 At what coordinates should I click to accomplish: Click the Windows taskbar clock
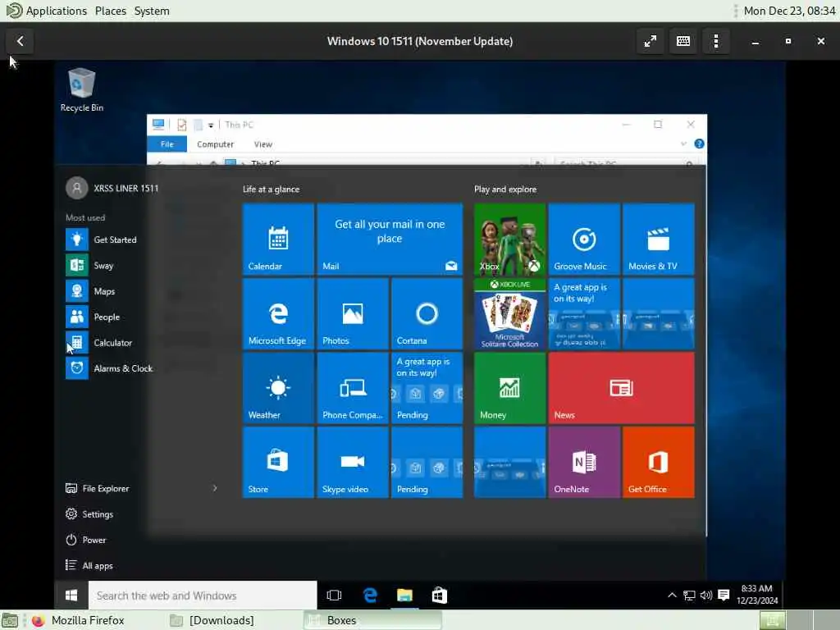[x=756, y=595]
